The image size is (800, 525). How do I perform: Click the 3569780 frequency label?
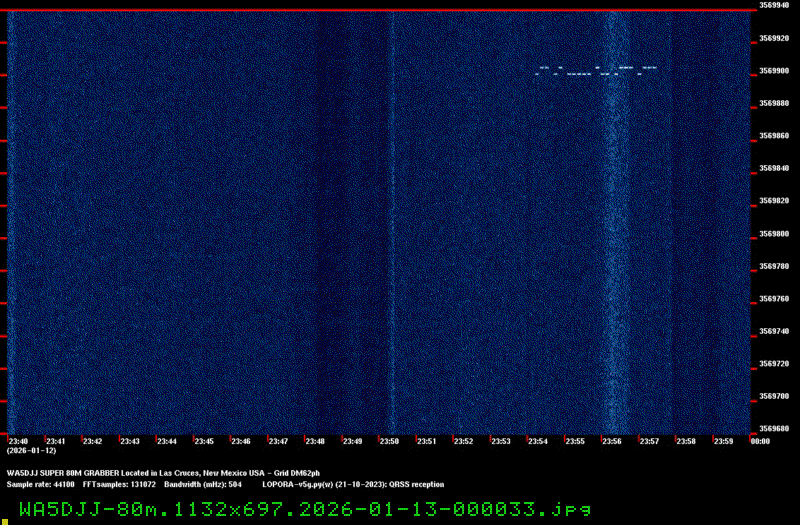[774, 266]
